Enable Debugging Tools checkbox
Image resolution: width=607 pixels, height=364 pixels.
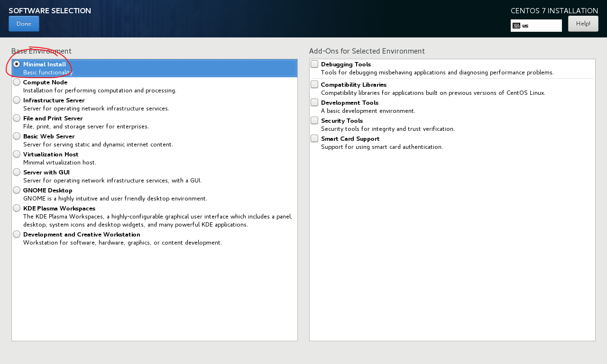[314, 64]
